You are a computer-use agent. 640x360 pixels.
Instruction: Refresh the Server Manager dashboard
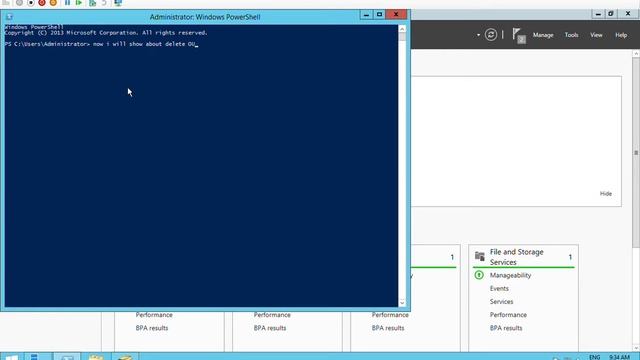click(491, 35)
